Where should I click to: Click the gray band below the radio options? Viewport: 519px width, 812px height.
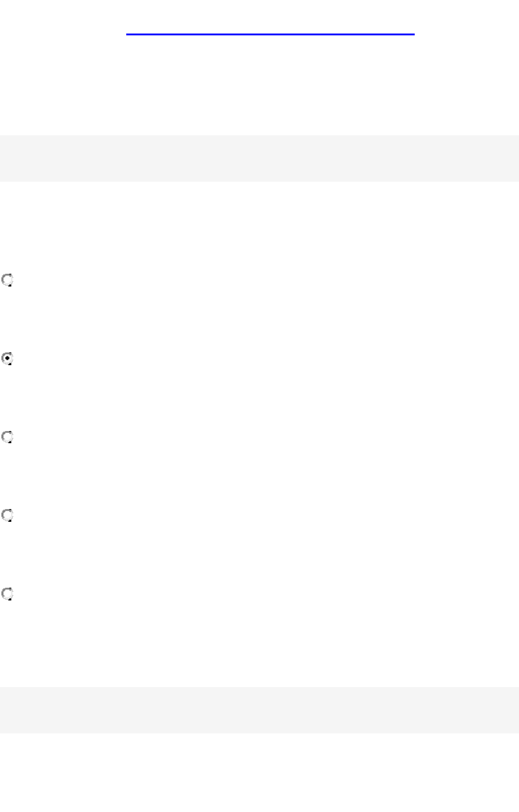259,710
